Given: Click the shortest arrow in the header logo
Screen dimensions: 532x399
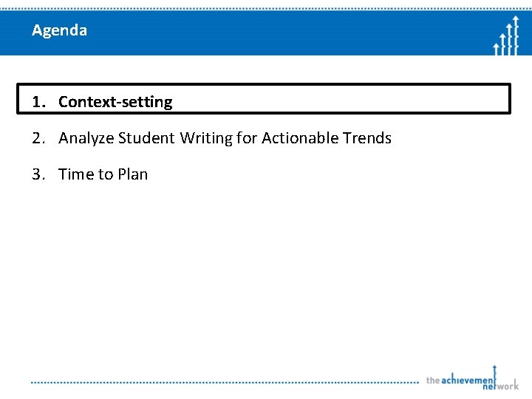Looking at the screenshot, I should pos(497,48).
